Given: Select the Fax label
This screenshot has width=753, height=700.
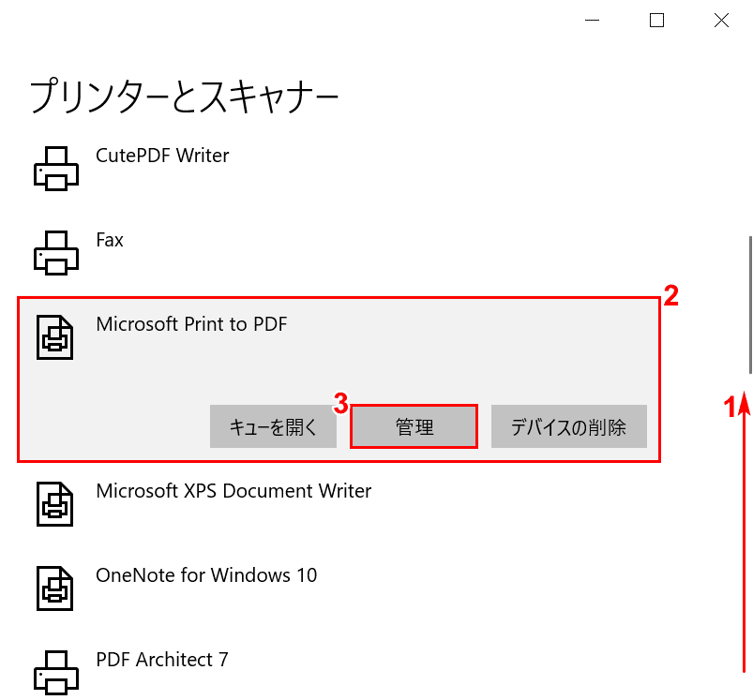Looking at the screenshot, I should click(x=110, y=240).
